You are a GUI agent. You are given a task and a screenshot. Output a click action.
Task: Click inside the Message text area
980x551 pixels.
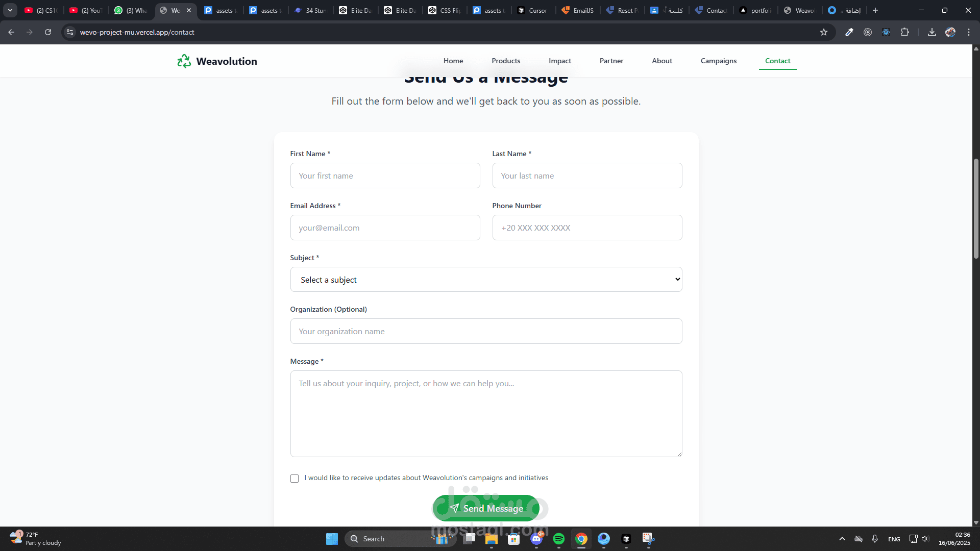click(x=486, y=413)
